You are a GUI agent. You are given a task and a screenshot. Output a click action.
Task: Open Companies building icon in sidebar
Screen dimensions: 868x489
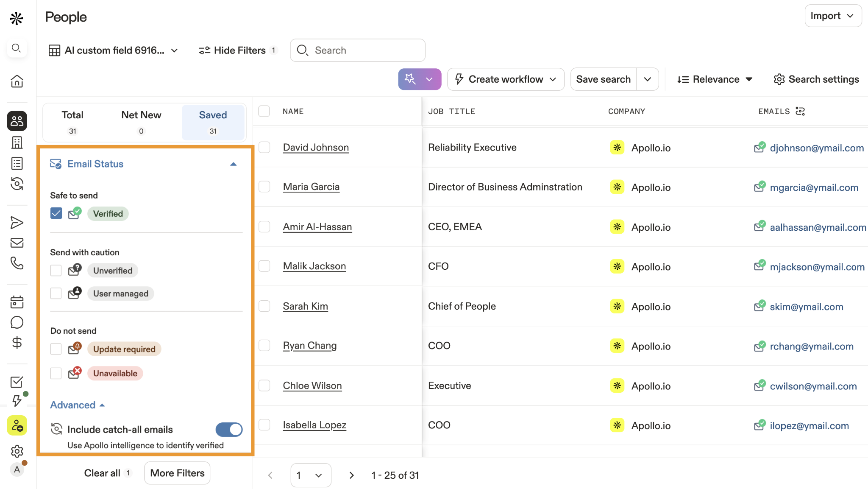(17, 143)
